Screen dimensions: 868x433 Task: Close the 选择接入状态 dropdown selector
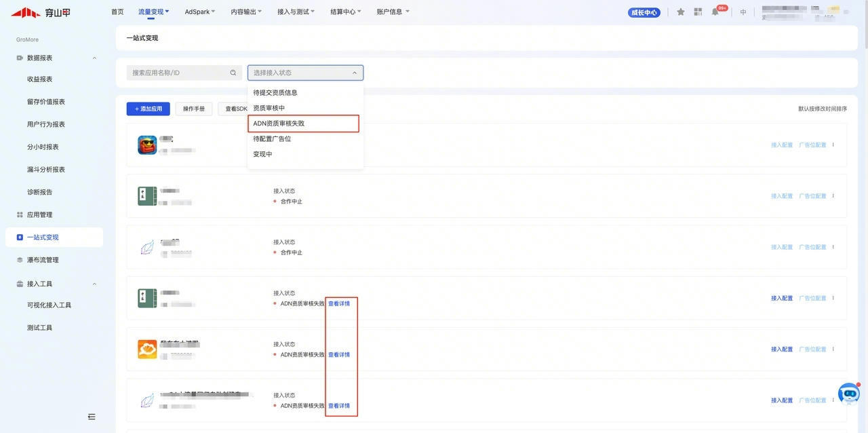click(x=354, y=73)
